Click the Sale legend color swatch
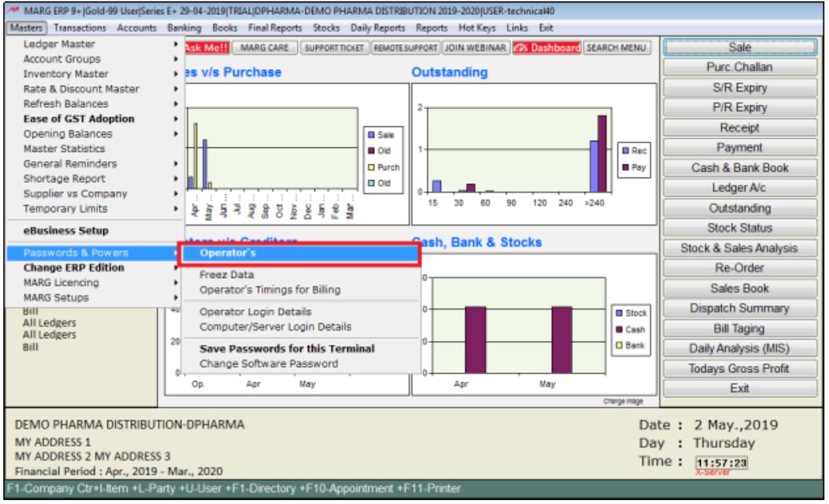The width and height of the screenshot is (829, 504). 372,135
